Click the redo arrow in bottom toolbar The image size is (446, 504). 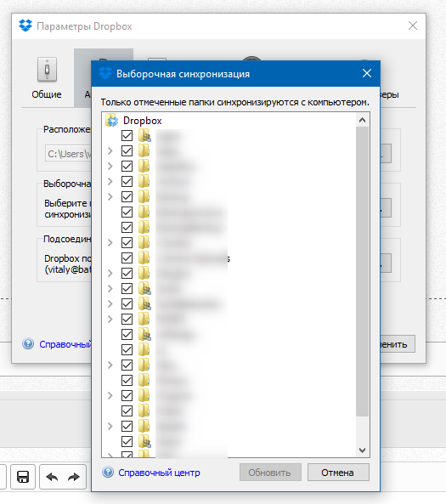(x=74, y=477)
